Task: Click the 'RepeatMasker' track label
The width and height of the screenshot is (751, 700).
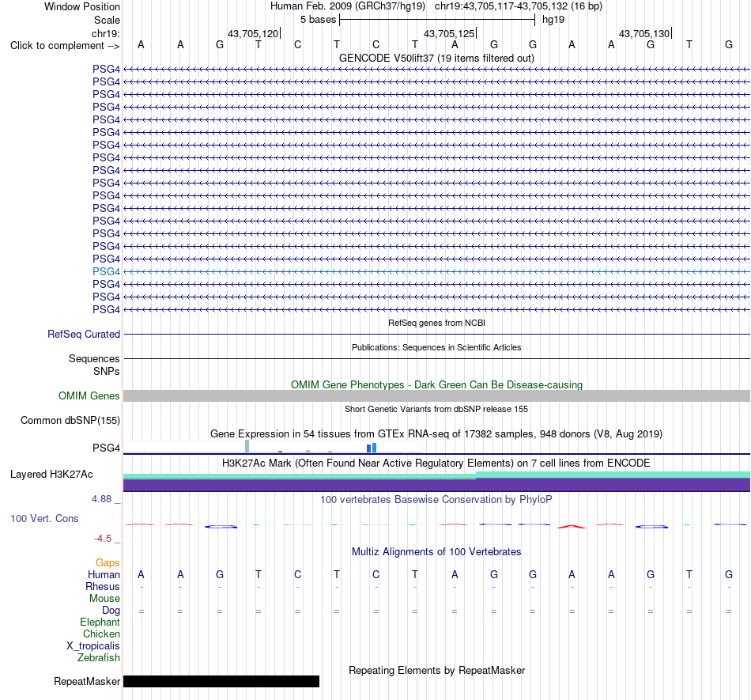Action: [x=87, y=681]
